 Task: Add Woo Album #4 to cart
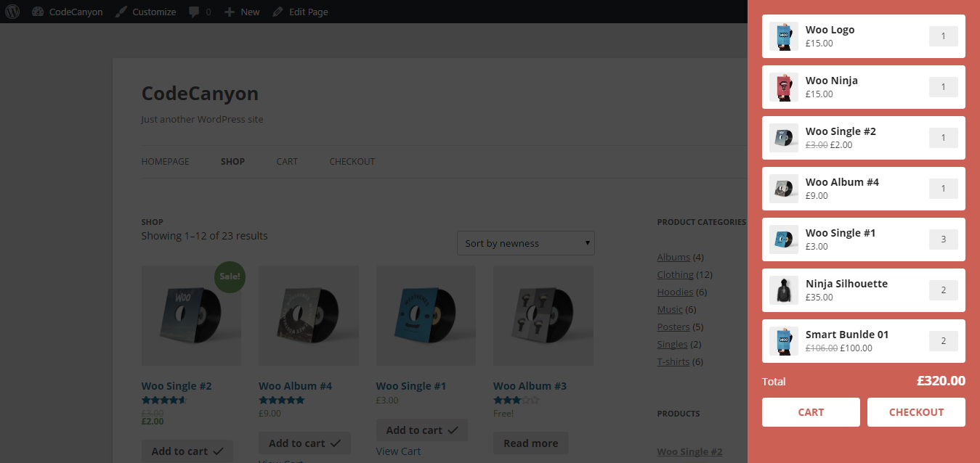pos(304,443)
